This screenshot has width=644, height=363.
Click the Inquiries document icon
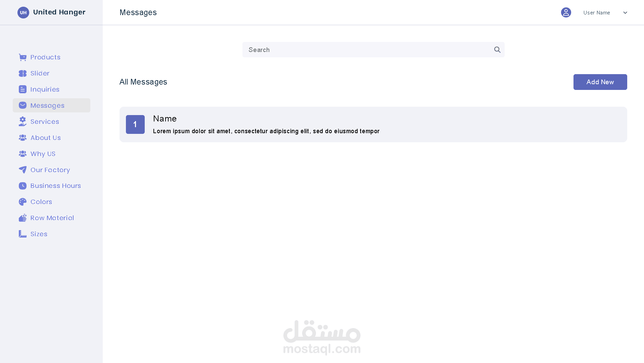click(22, 89)
